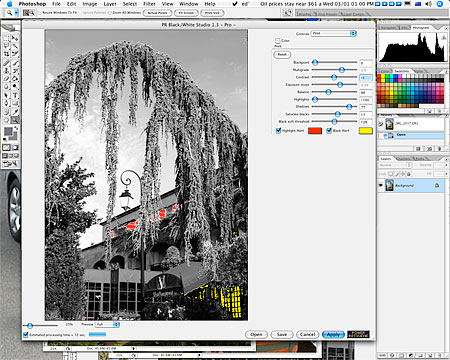Open the layer blend mode dropdown
Image resolution: width=450 pixels, height=360 pixels.
tap(395, 165)
